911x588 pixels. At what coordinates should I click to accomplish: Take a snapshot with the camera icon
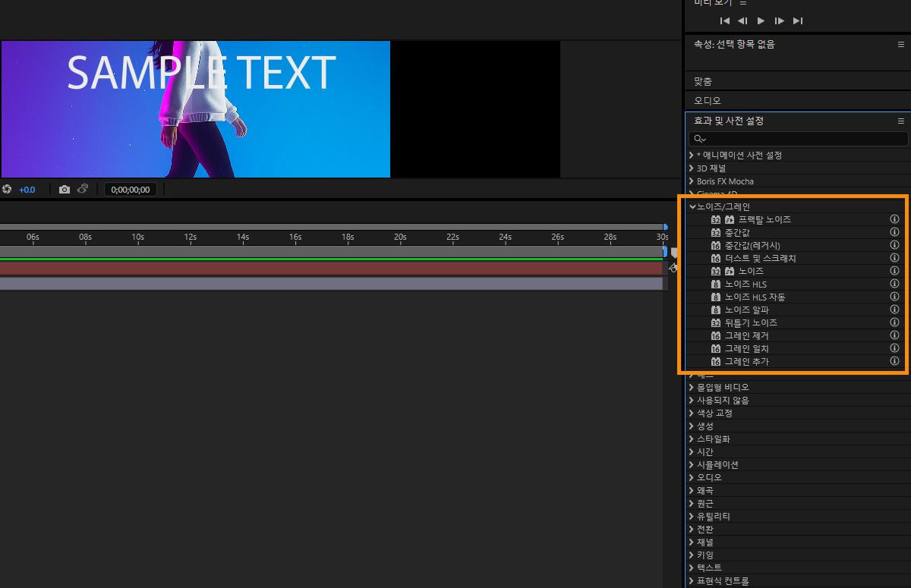[x=65, y=190]
